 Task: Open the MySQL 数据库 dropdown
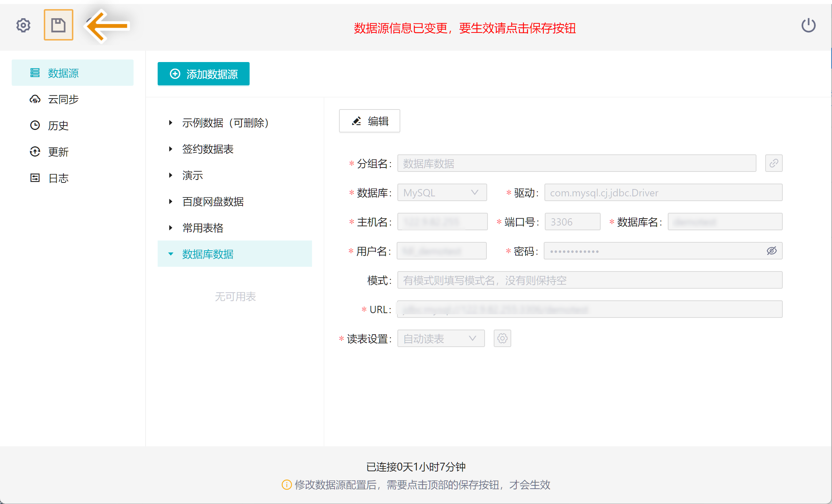[442, 192]
